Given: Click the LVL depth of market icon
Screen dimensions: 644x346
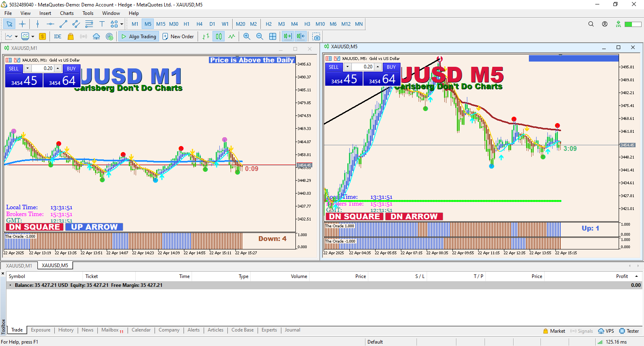Looking at the screenshot, I should [618, 24].
